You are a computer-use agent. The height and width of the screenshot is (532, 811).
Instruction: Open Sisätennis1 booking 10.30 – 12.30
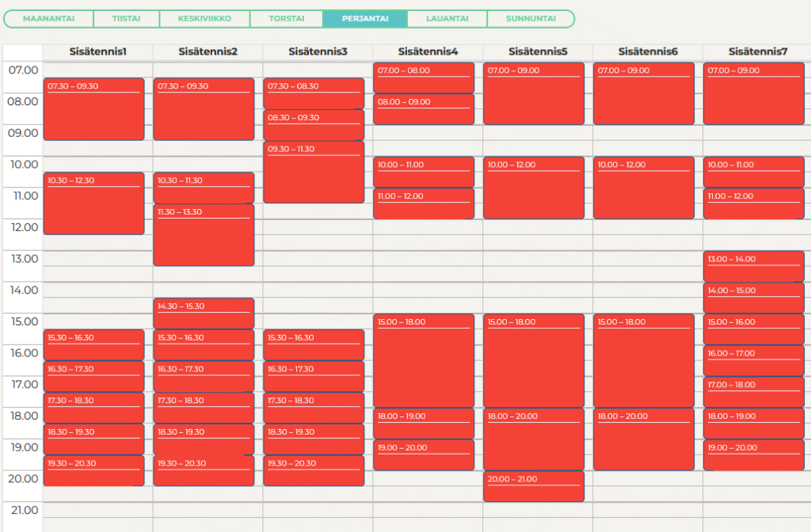93,203
